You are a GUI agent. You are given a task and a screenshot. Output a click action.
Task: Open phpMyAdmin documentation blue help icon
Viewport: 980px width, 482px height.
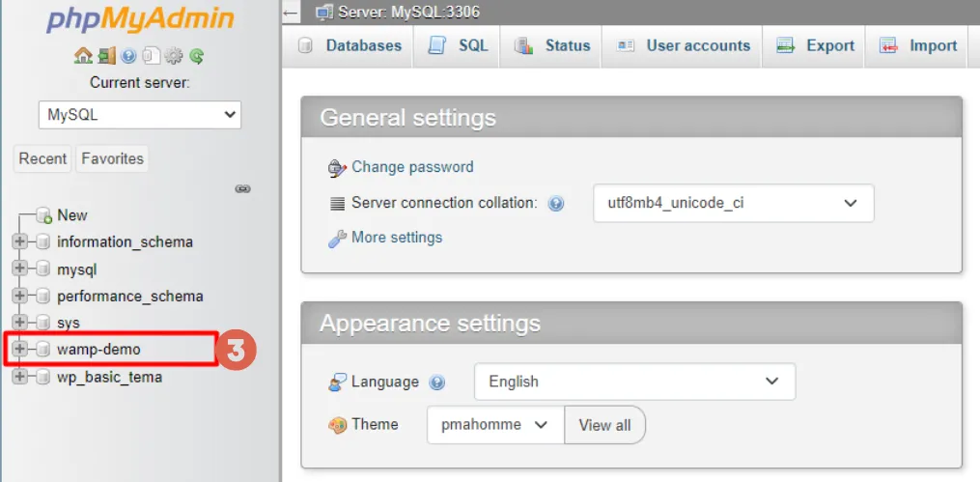pyautogui.click(x=128, y=57)
